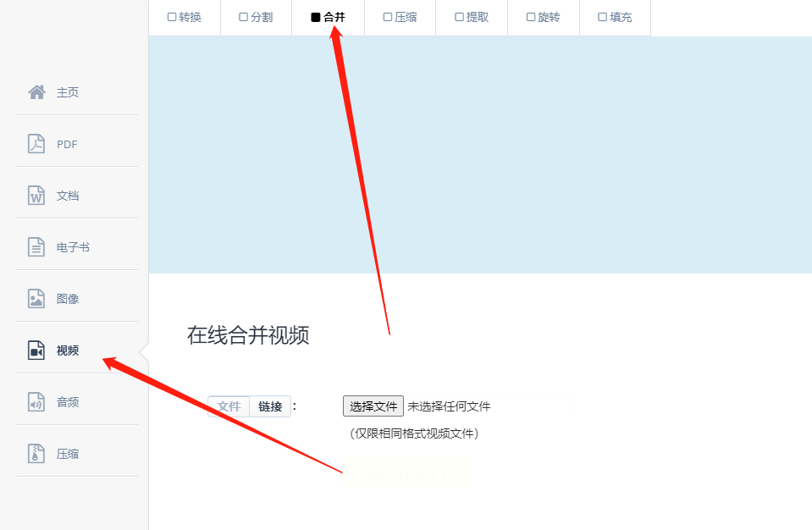Open the 填充 tab

click(x=616, y=18)
